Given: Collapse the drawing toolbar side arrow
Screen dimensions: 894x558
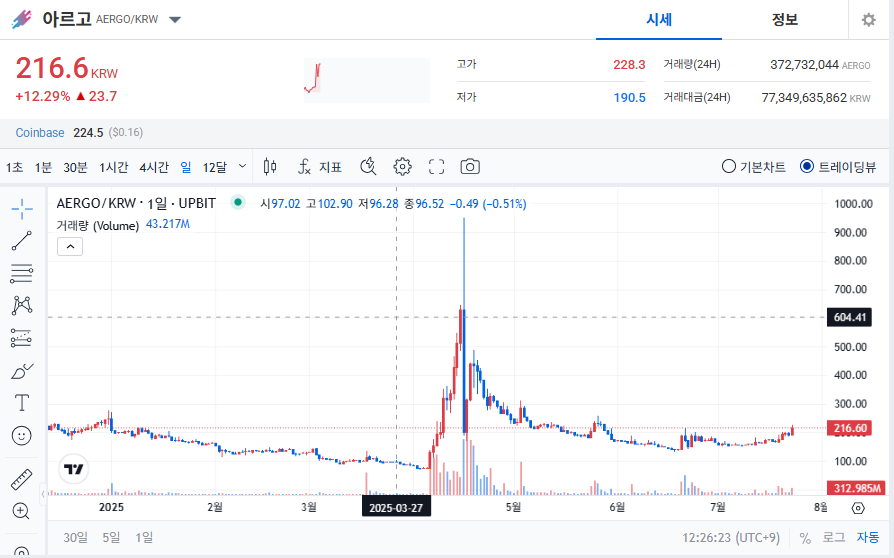Looking at the screenshot, I should point(43,494).
